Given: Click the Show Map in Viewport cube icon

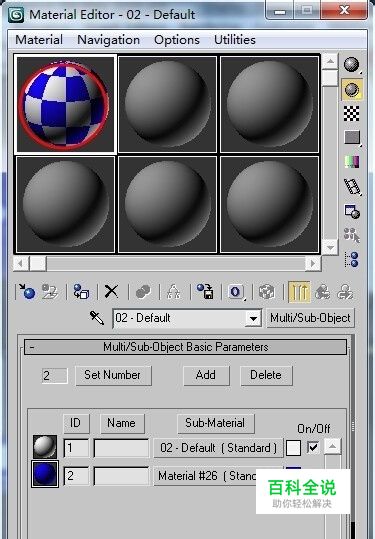Looking at the screenshot, I should point(266,292).
